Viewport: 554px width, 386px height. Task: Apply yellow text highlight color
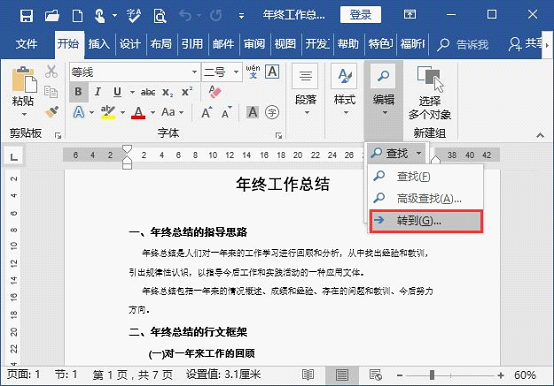[x=108, y=112]
